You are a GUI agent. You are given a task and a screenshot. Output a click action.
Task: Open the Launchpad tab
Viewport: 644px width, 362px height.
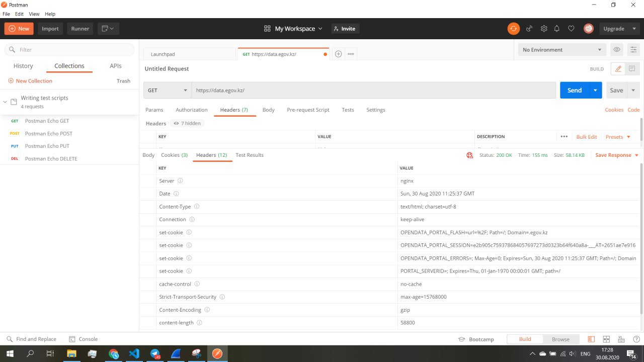(x=190, y=54)
